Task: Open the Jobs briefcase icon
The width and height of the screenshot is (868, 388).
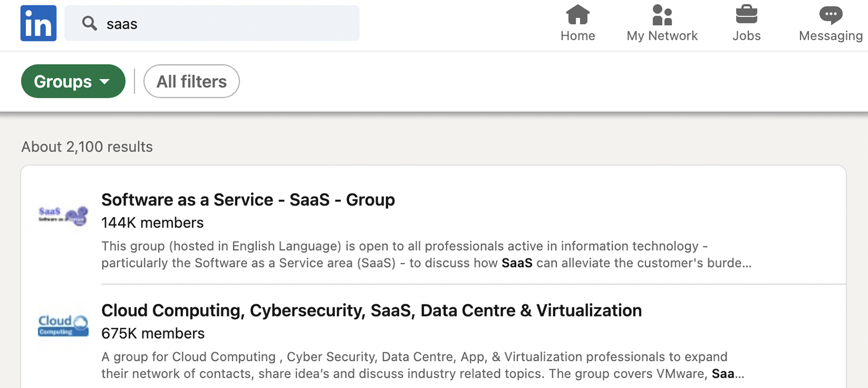Action: (746, 15)
